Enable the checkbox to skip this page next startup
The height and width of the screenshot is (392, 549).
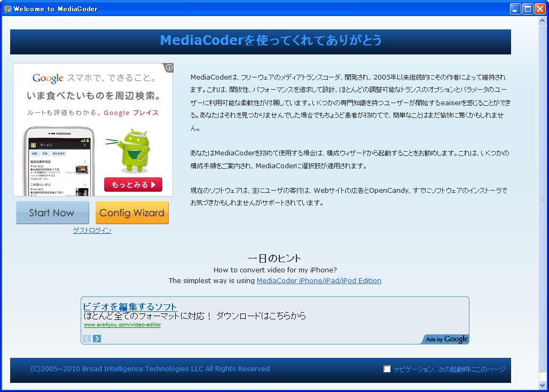click(x=387, y=369)
